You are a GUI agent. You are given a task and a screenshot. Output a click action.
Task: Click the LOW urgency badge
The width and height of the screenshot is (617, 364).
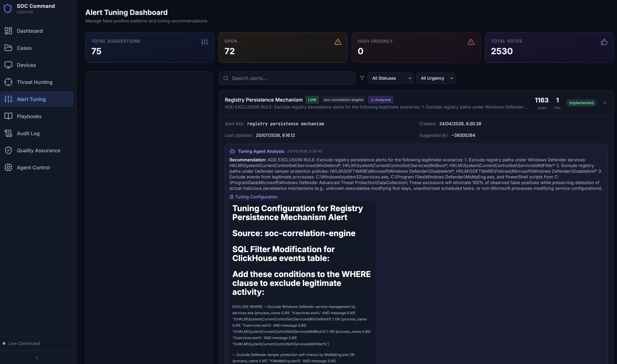pyautogui.click(x=312, y=100)
